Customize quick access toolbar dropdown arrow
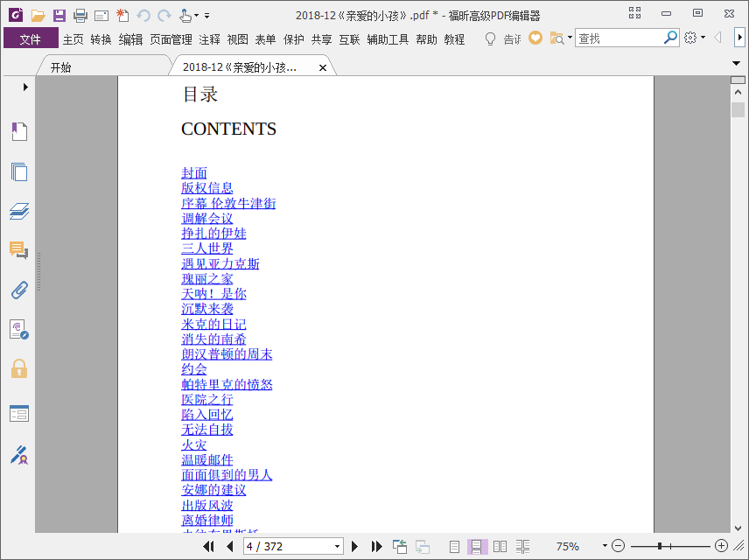749x560 pixels. [206, 16]
